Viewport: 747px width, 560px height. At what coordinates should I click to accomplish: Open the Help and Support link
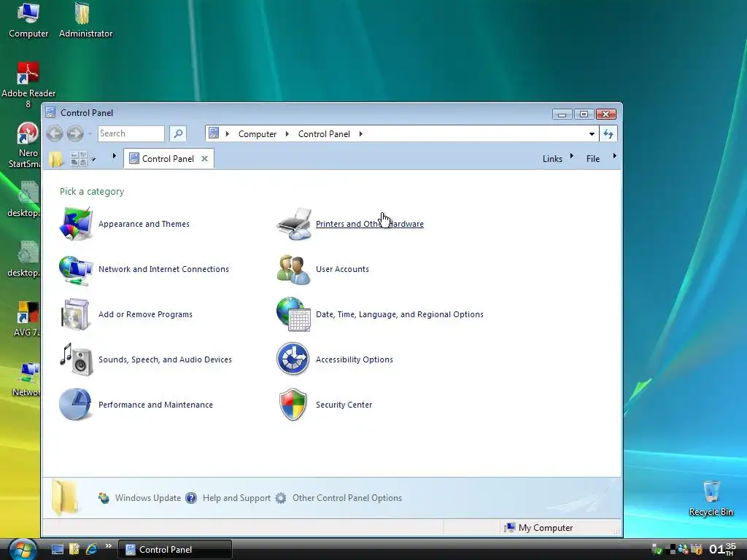point(236,498)
